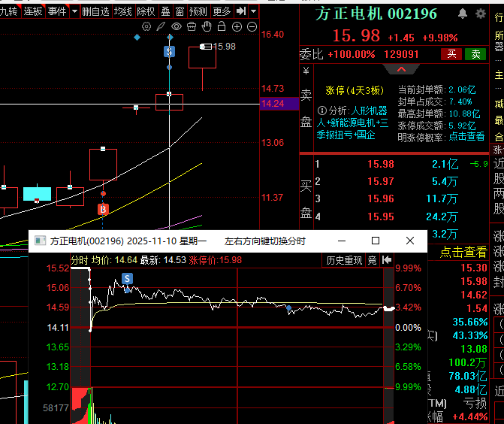Image resolution: width=504 pixels, height=424 pixels.
Task: Select buy level 4 price 15.95
Action: pyautogui.click(x=381, y=217)
